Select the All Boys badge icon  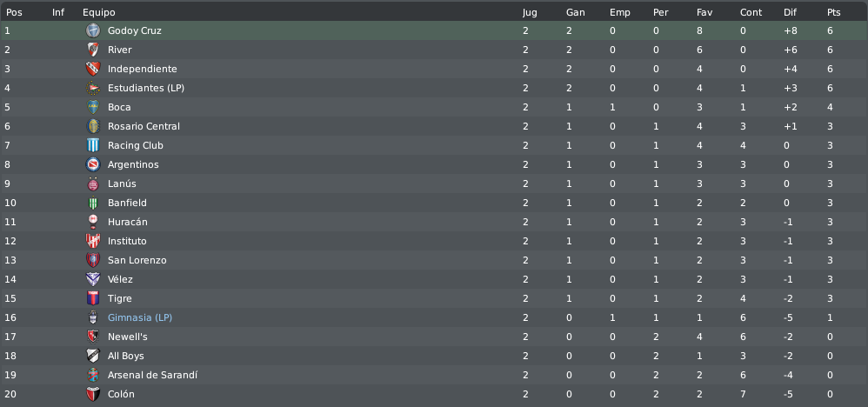click(x=93, y=356)
